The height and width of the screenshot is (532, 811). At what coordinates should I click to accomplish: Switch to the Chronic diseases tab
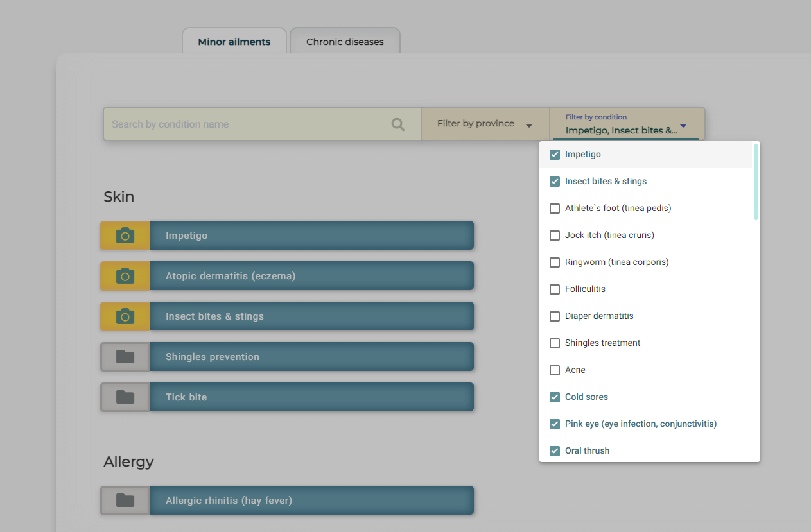pyautogui.click(x=345, y=41)
